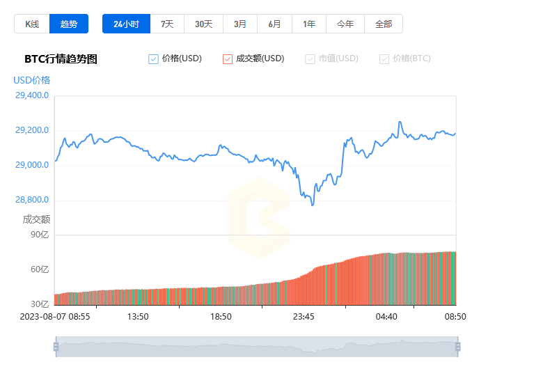
Task: Switch to the 7天 time range
Action: [167, 24]
